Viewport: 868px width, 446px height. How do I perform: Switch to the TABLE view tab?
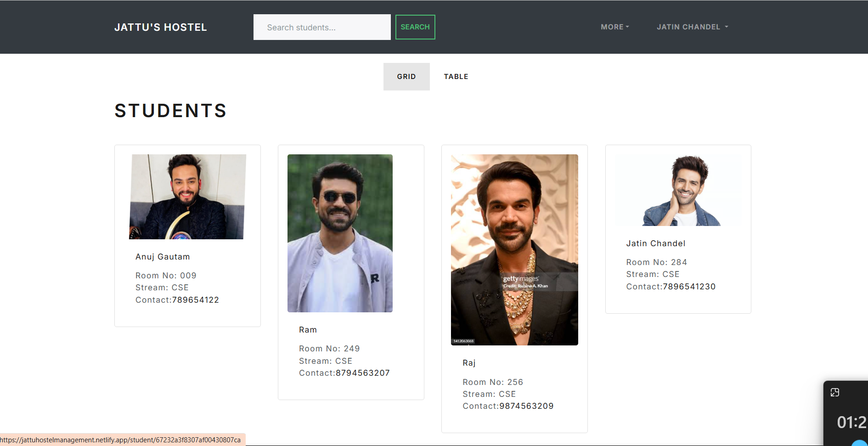tap(456, 77)
